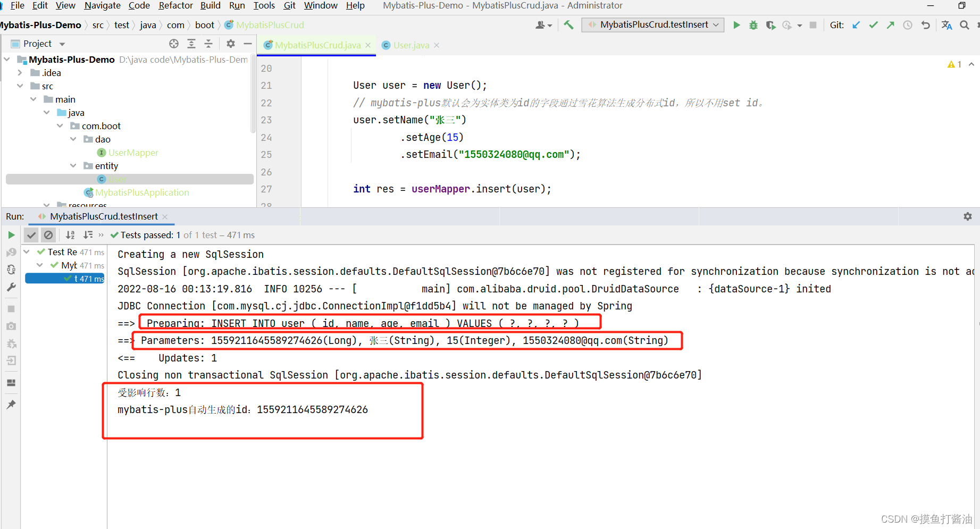Open the run configuration dropdown
Image resolution: width=980 pixels, height=529 pixels.
click(653, 25)
